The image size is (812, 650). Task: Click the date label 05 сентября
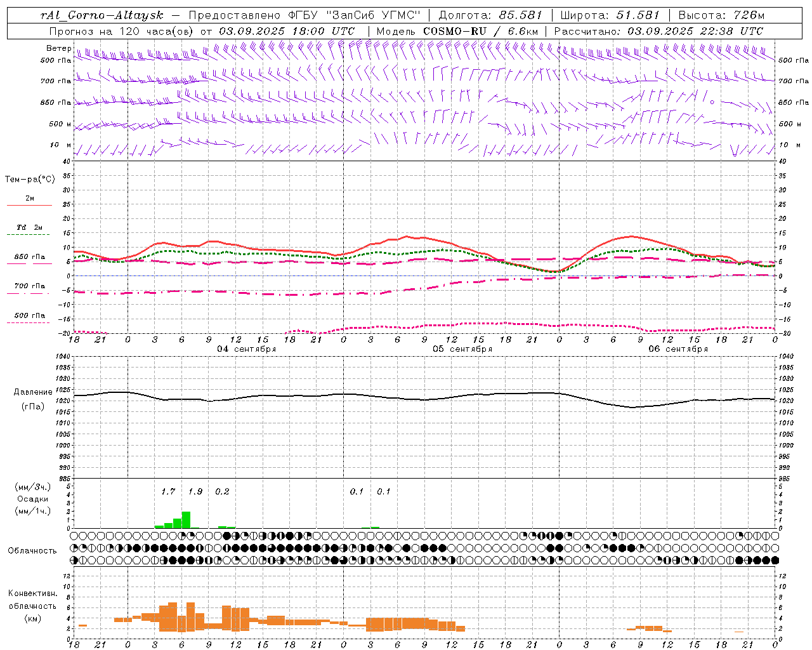tap(462, 349)
